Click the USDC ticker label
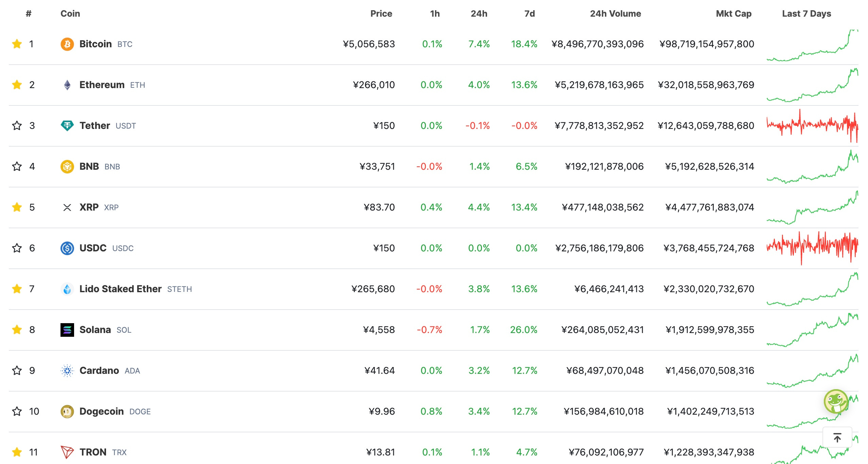The height and width of the screenshot is (464, 868). 123,248
